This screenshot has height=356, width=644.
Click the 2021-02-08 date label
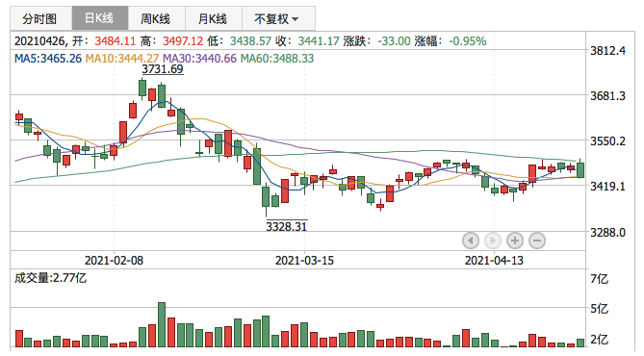pyautogui.click(x=114, y=261)
